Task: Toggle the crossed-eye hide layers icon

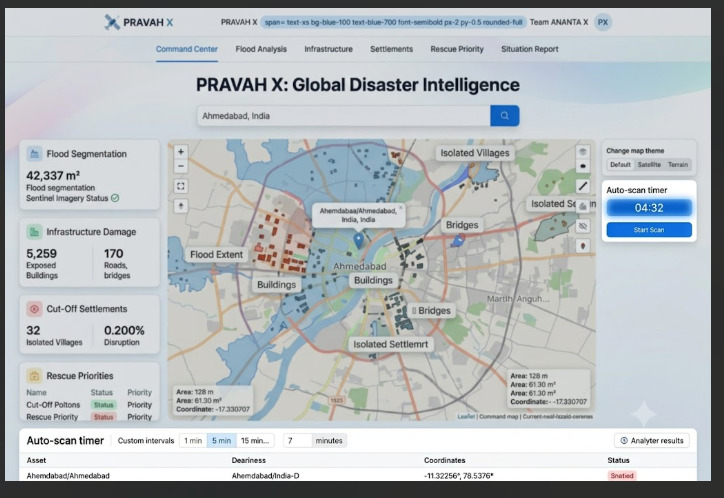Action: tap(583, 226)
